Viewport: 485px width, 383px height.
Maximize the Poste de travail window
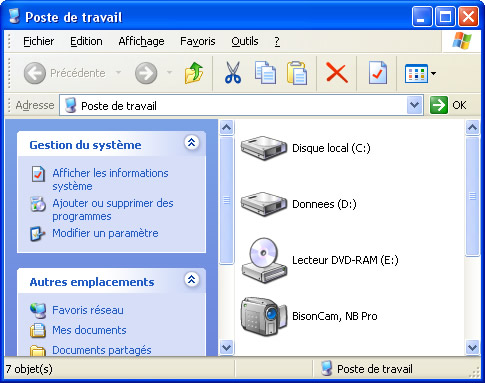click(x=445, y=16)
